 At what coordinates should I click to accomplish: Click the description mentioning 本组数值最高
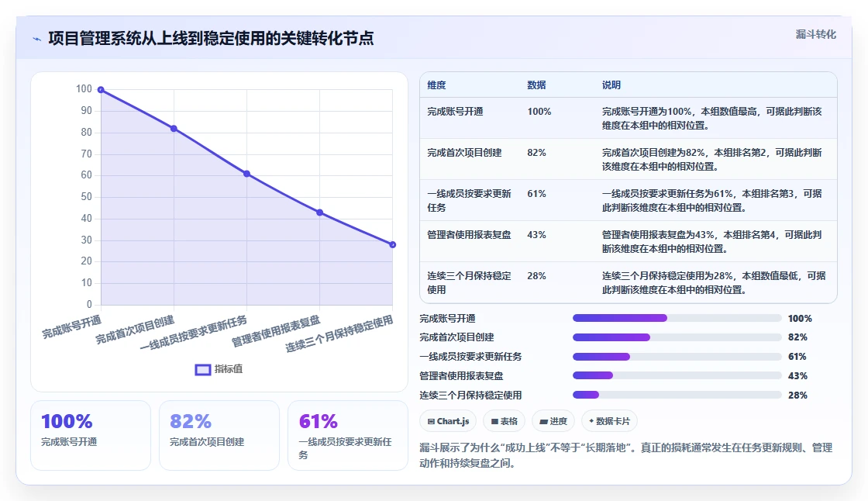[x=712, y=119]
